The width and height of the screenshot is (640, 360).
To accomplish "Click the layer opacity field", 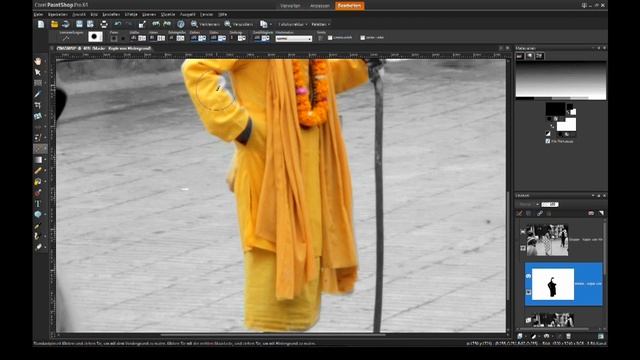I will tap(550, 204).
